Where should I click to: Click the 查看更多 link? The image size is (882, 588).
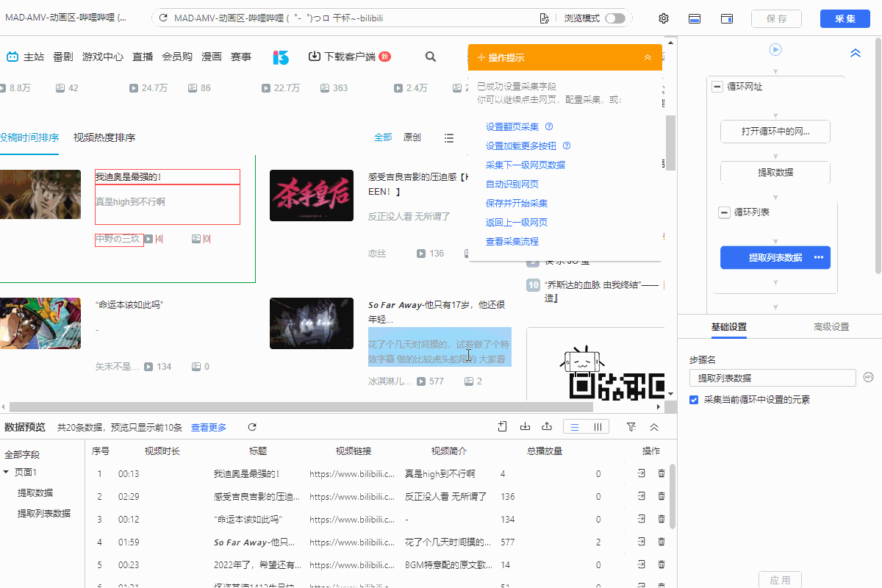click(209, 427)
